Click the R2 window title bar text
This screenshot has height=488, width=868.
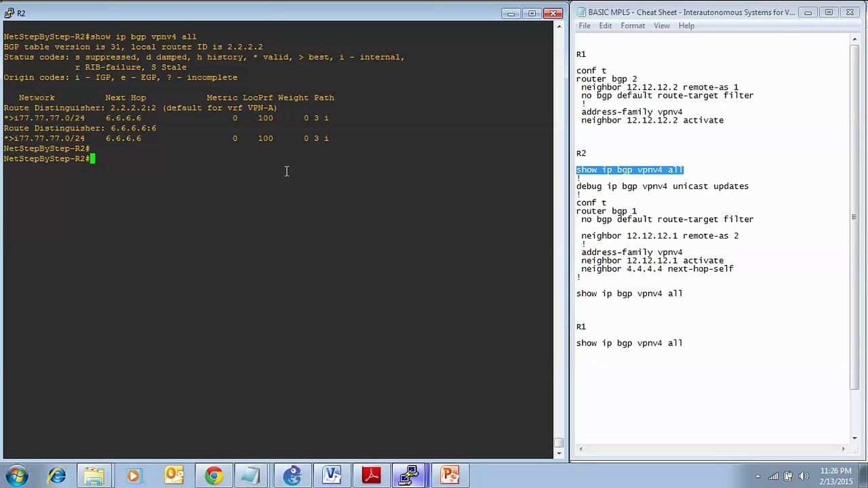22,14
